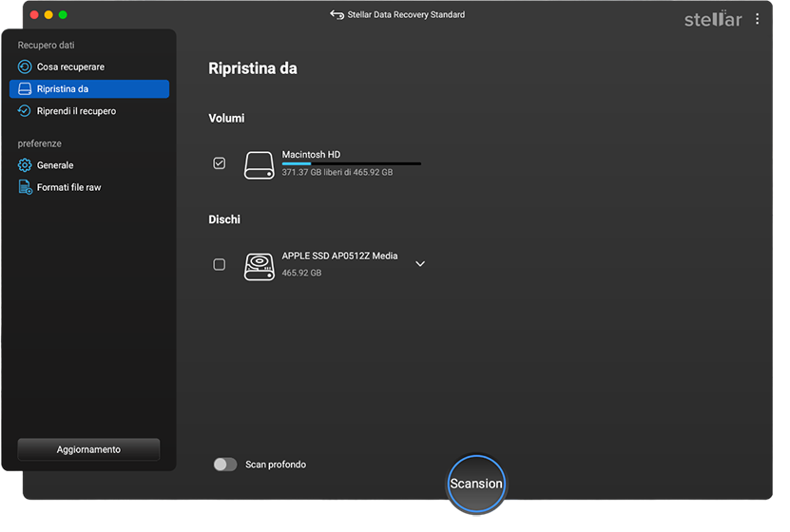This screenshot has width=790, height=532.
Task: Maximize the window with the green button
Action: [63, 14]
